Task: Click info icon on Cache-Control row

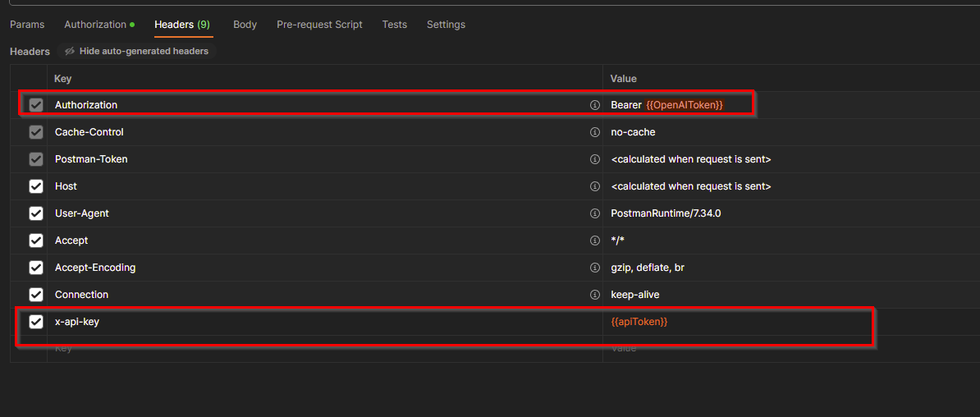Action: pos(594,132)
